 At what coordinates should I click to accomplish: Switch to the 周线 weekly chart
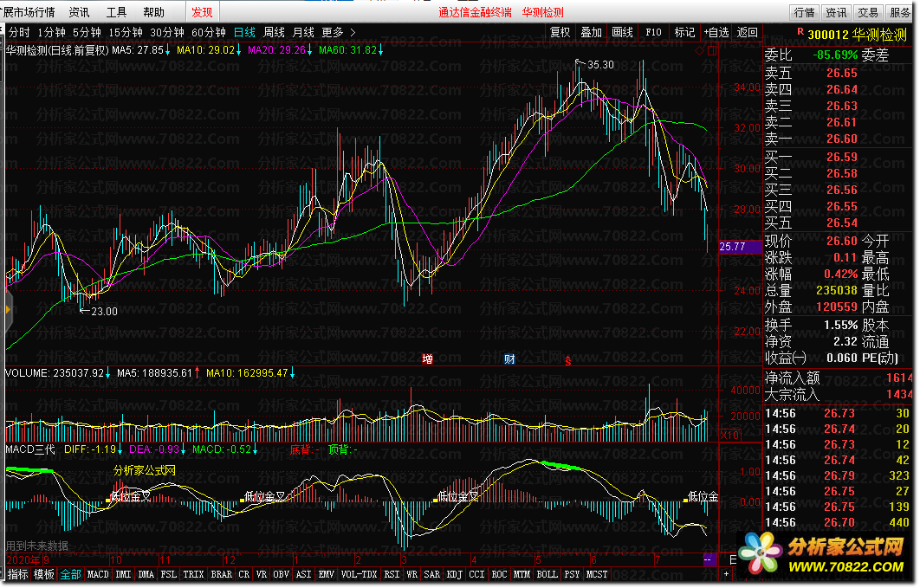(x=274, y=32)
